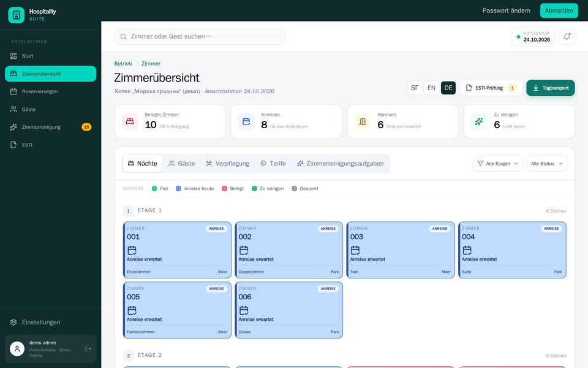Open the room 003 Twin card
The width and height of the screenshot is (588, 368).
pyautogui.click(x=401, y=250)
